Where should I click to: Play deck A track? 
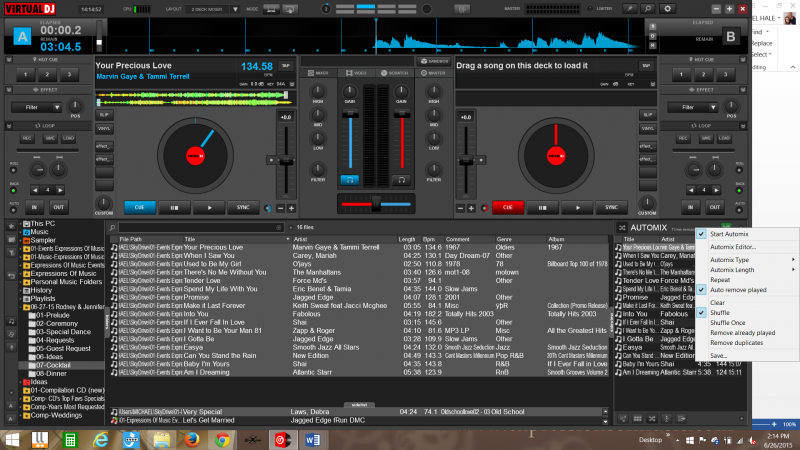[x=209, y=208]
